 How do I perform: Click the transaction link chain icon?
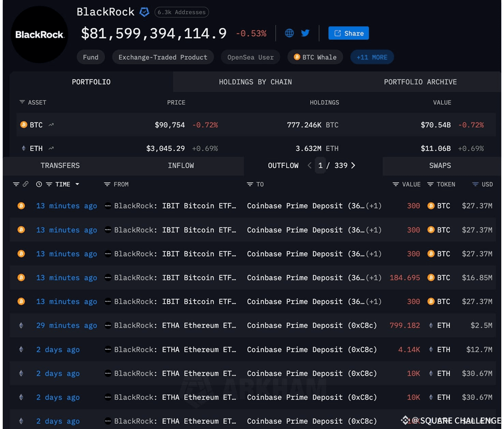(26, 184)
